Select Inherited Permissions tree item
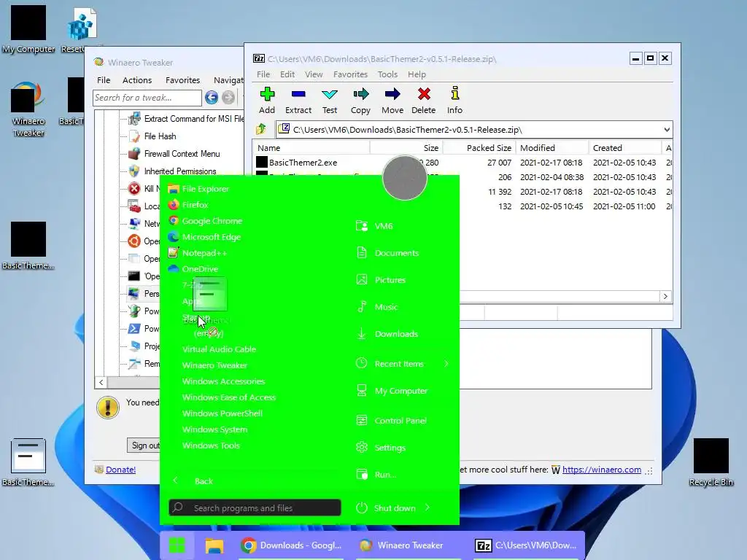 pos(180,171)
